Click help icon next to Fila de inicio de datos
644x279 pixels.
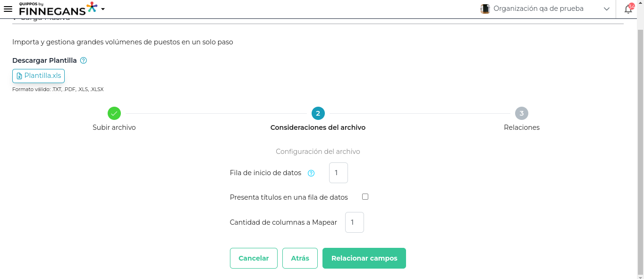311,173
